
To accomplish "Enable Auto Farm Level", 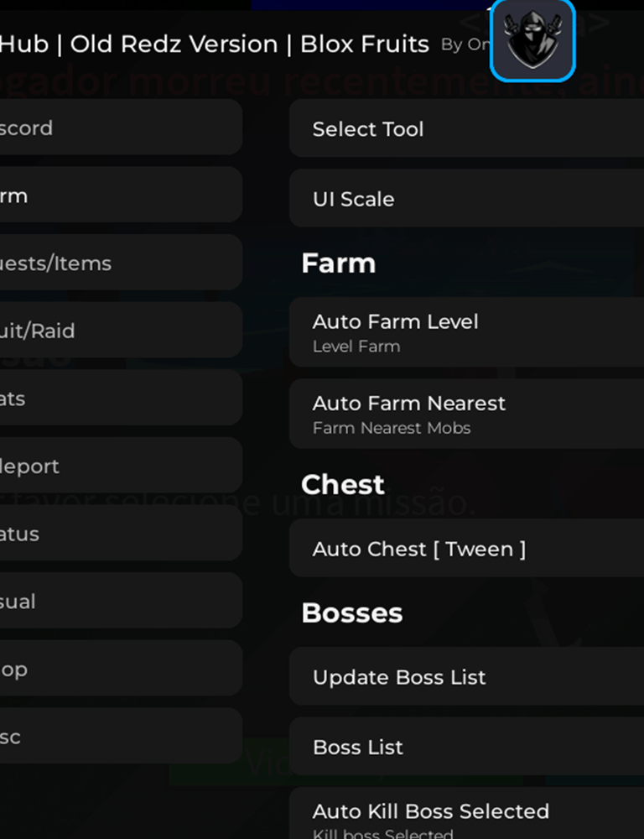I will coord(466,332).
